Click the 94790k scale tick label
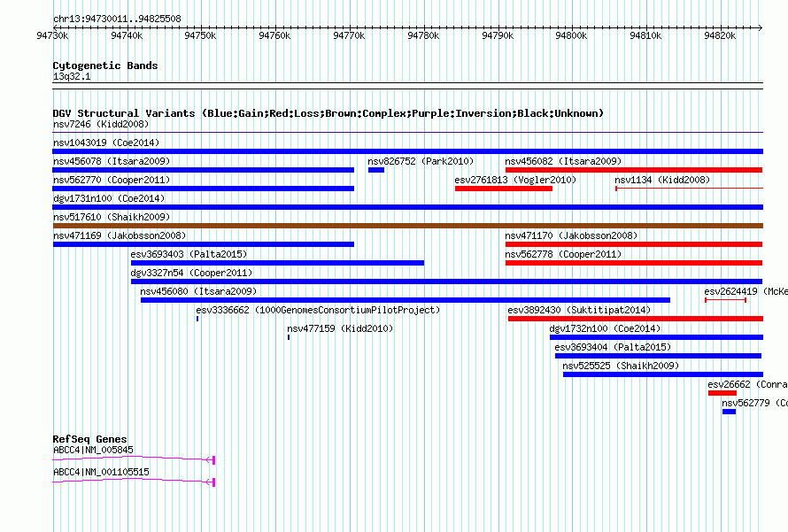788x532 pixels. point(498,35)
